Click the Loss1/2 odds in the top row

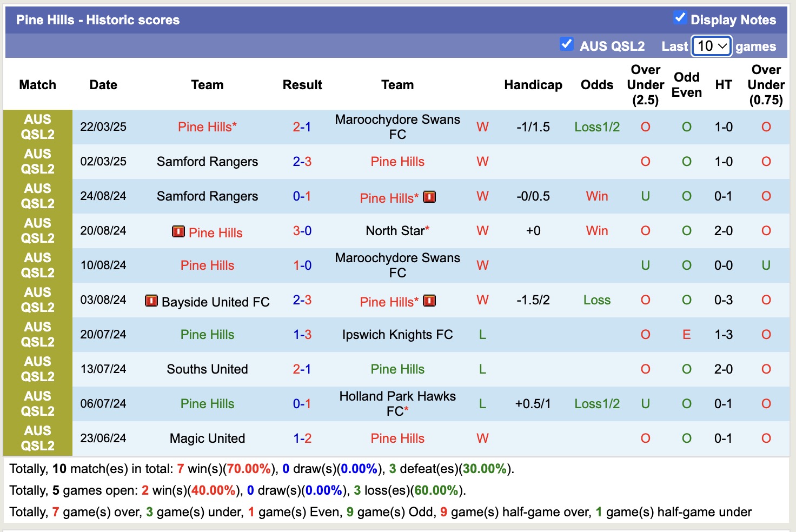(596, 127)
